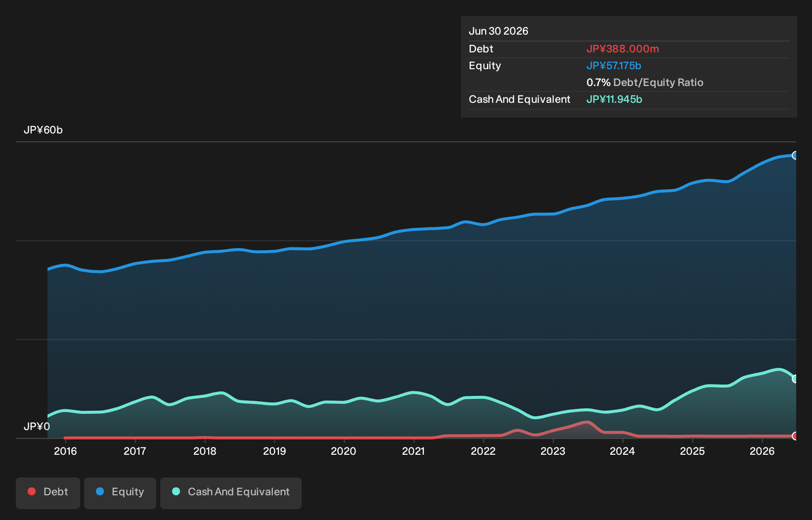The image size is (812, 520).
Task: Select the Debt endpoint marker on chart
Action: pyautogui.click(x=795, y=436)
